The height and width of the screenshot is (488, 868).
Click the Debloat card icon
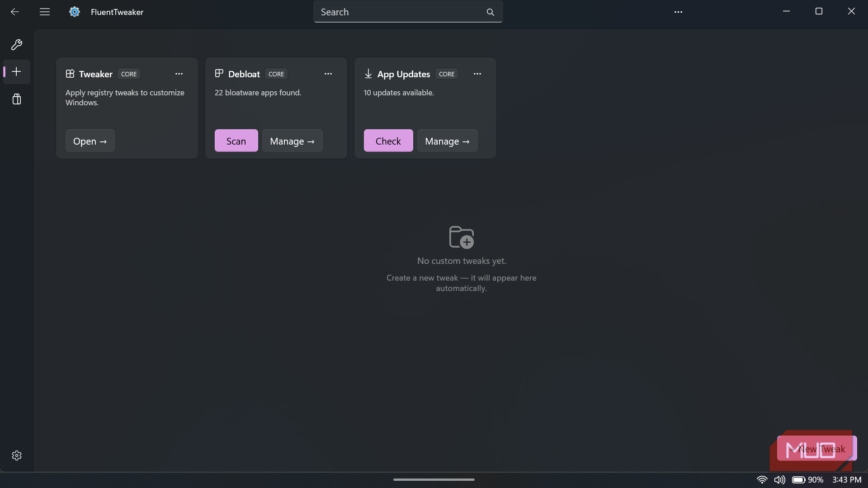[219, 73]
